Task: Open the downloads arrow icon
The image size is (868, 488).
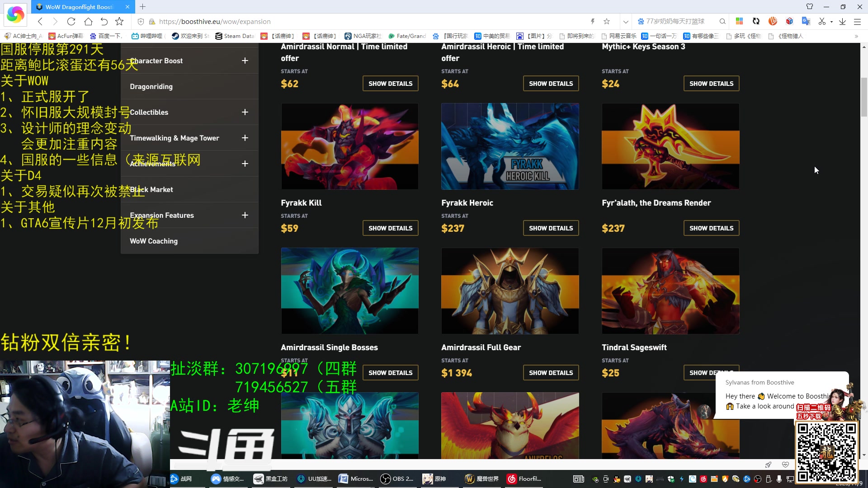Action: click(x=842, y=21)
